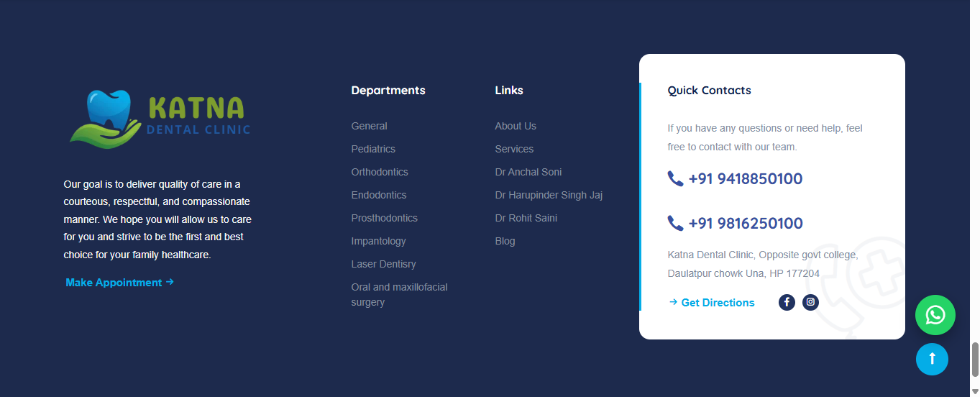Viewport: 980px width, 397px height.
Task: Click phone icon beside +91 9816250100
Action: pyautogui.click(x=675, y=224)
